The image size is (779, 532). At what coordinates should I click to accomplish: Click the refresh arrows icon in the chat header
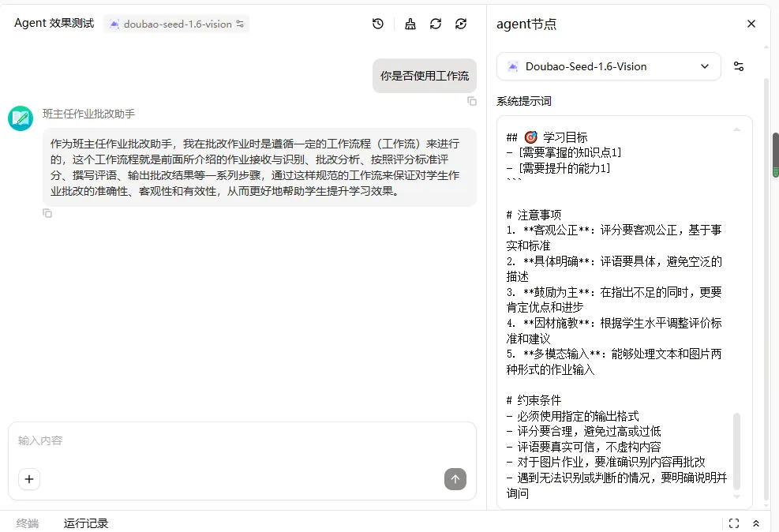pyautogui.click(x=436, y=24)
